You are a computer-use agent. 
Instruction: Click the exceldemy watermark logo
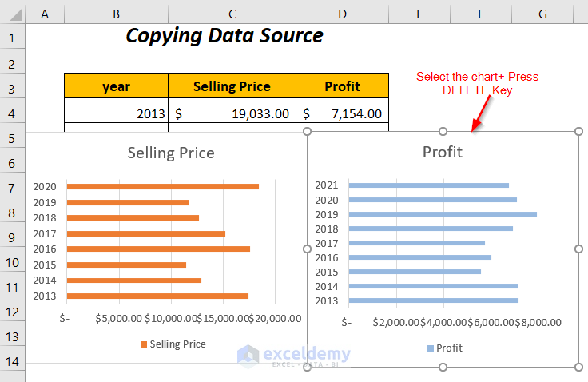248,354
